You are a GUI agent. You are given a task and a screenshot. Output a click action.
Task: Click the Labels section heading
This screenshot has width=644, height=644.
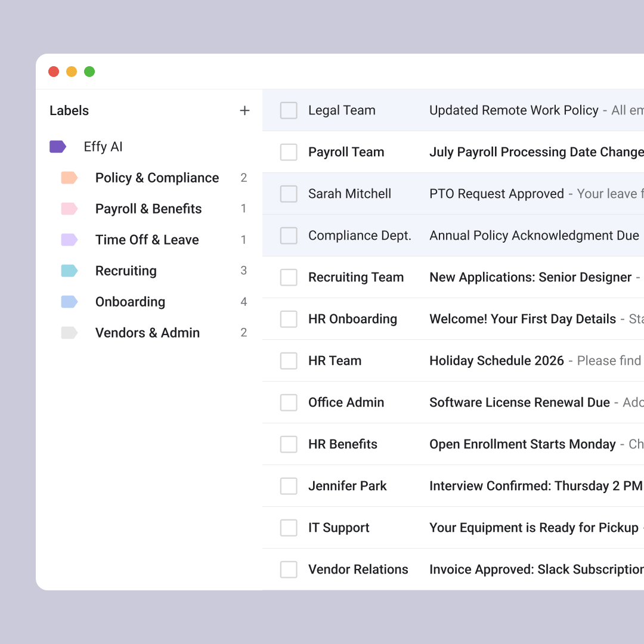click(x=69, y=110)
